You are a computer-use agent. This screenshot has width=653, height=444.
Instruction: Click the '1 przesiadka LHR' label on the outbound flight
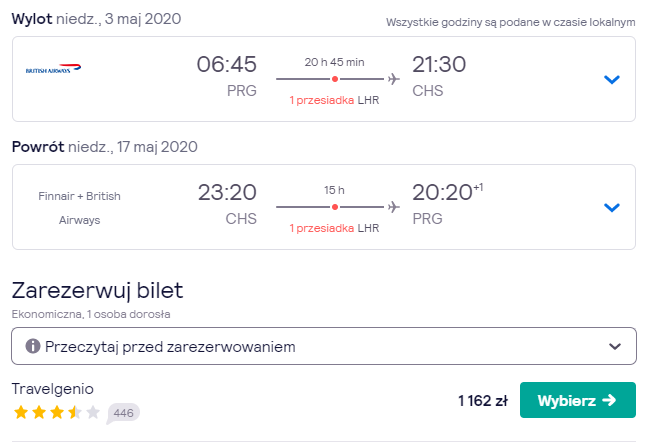pyautogui.click(x=334, y=100)
